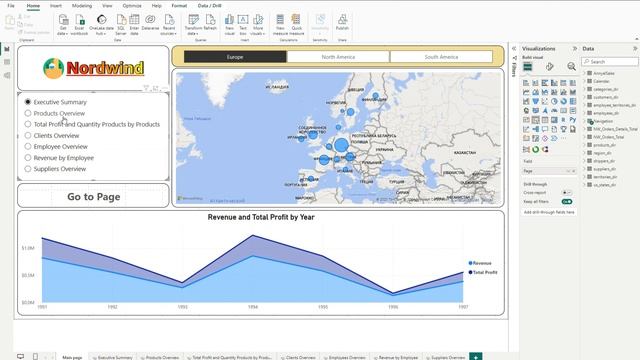Choose the Stacked bar chart visual
The image size is (640, 360).
[x=526, y=83]
